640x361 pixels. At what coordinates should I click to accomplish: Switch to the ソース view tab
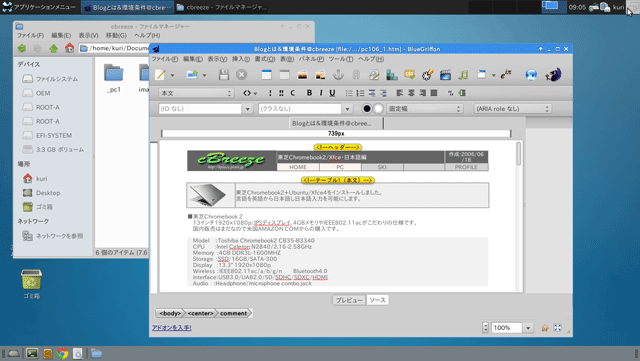pos(378,300)
